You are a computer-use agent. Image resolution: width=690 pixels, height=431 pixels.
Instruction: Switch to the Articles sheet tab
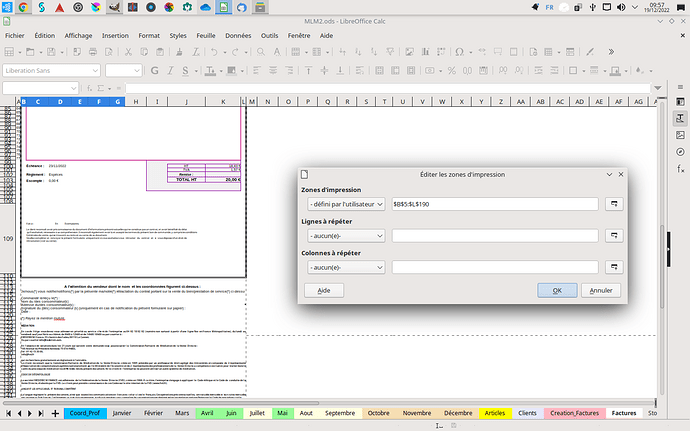(495, 413)
